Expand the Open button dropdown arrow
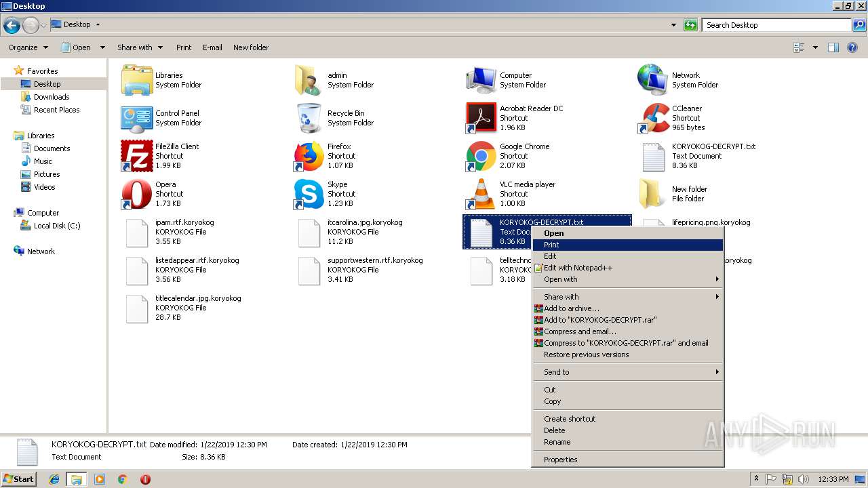Screen dimensions: 868x488 (102, 47)
